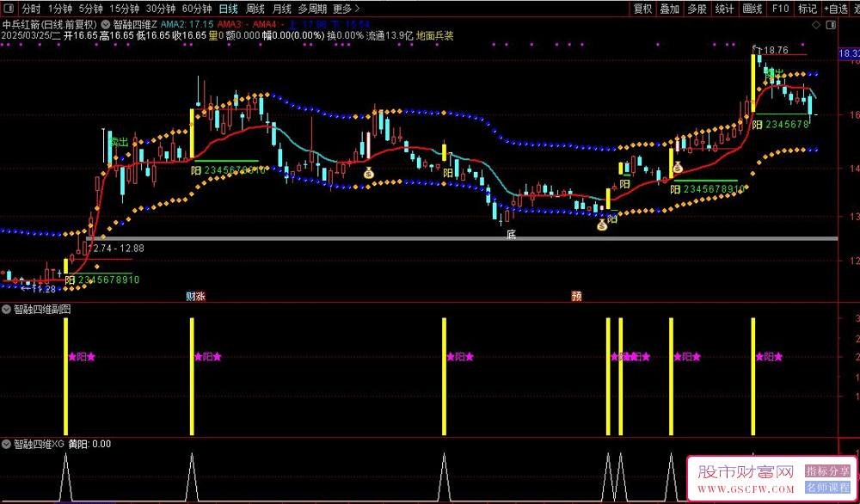Collapse the 智融四维副图 sub-chart panel
Viewport: 860px width, 504px height.
7,309
